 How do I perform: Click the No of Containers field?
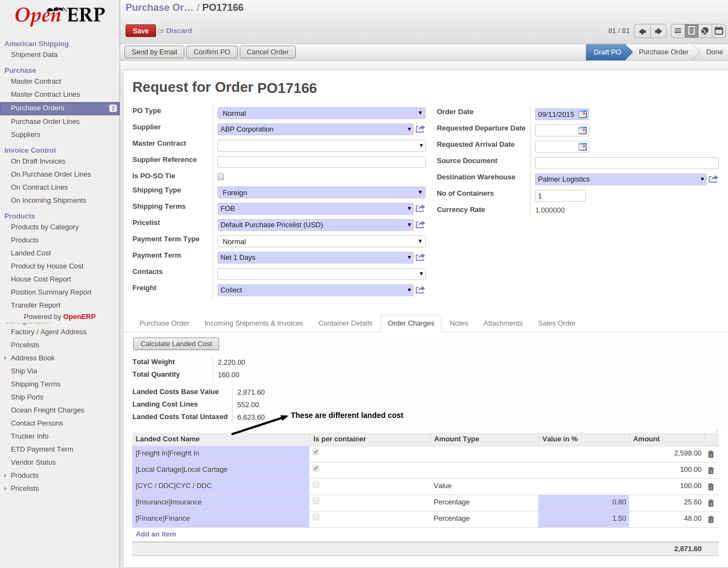[561, 196]
